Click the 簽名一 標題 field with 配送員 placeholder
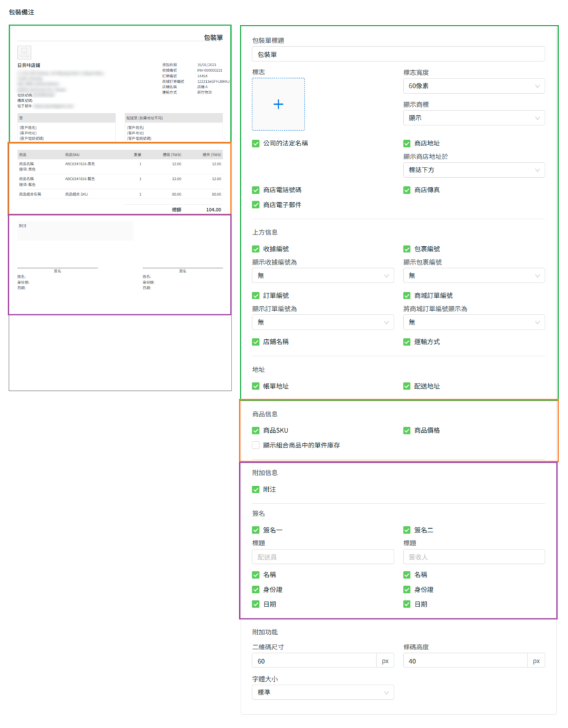The width and height of the screenshot is (568, 728). [323, 557]
